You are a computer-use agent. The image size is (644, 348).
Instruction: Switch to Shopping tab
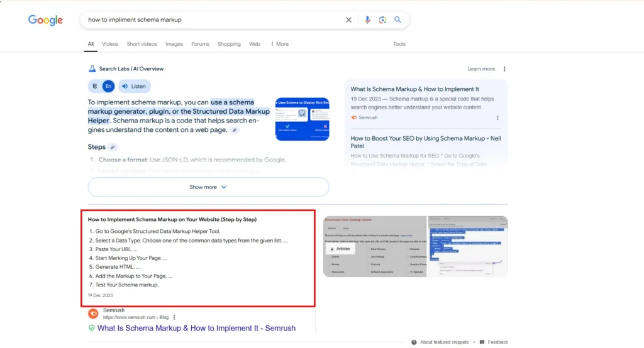(229, 44)
